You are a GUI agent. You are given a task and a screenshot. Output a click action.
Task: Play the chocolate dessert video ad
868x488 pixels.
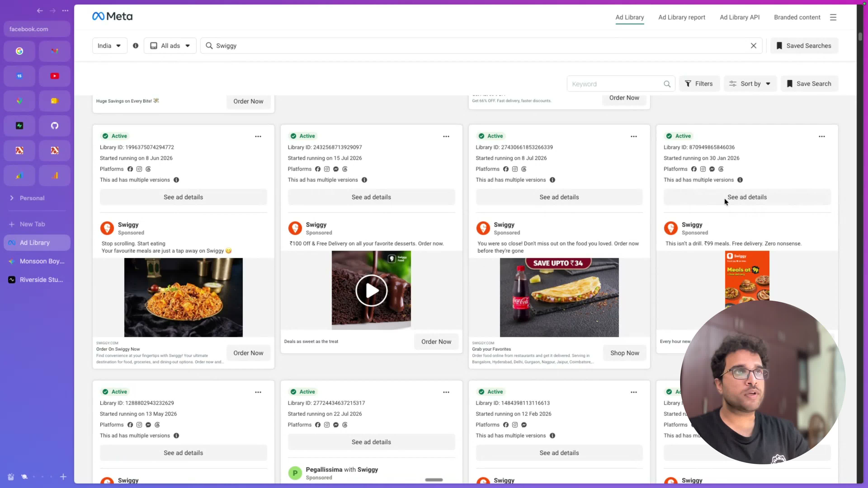[371, 290]
